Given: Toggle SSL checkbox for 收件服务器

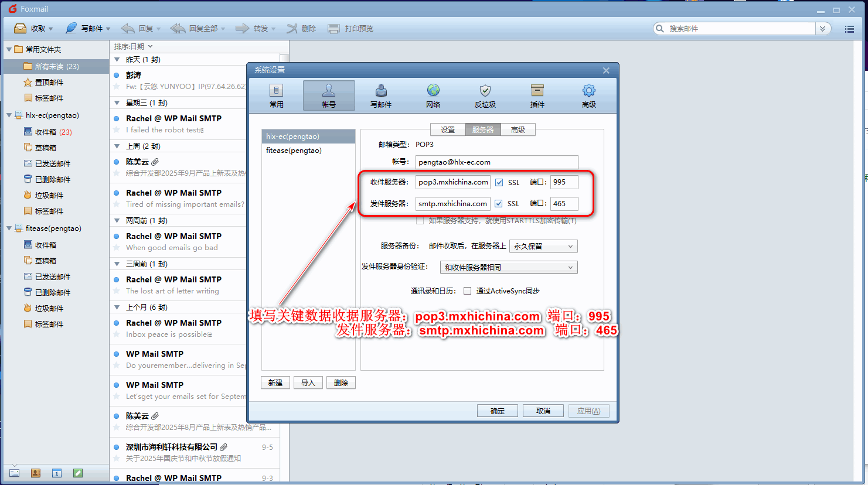Looking at the screenshot, I should pyautogui.click(x=499, y=182).
